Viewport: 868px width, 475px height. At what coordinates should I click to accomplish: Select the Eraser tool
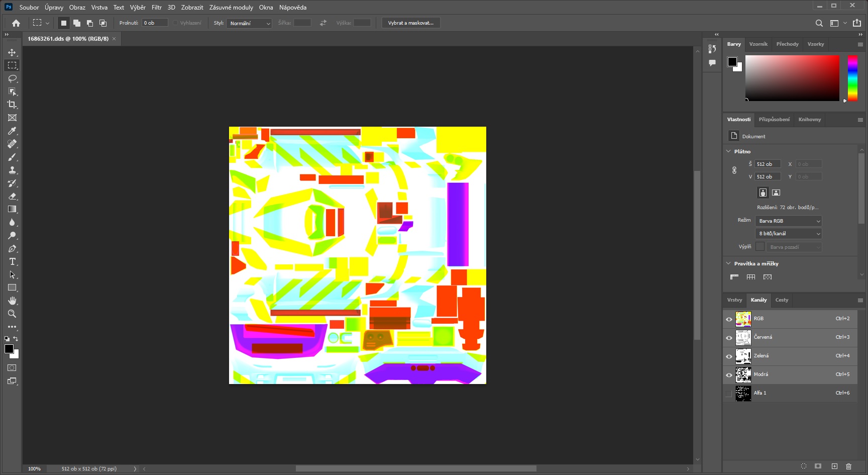(12, 196)
